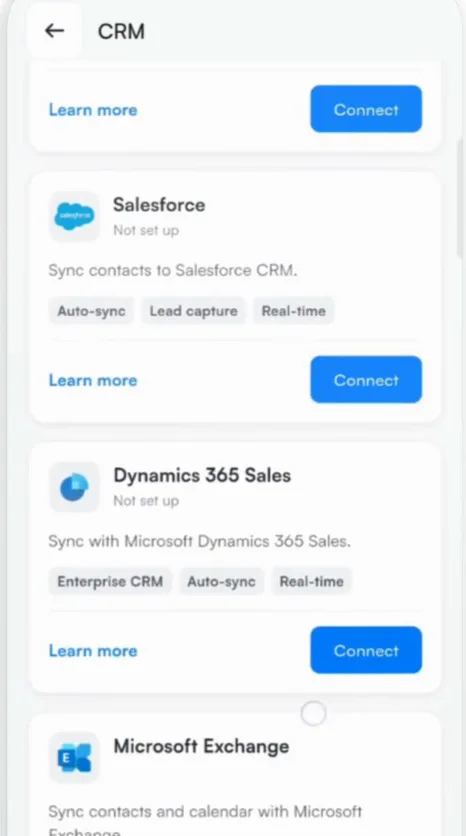Open Learn more for Dynamics 365 Sales
The height and width of the screenshot is (836, 466).
(x=93, y=650)
